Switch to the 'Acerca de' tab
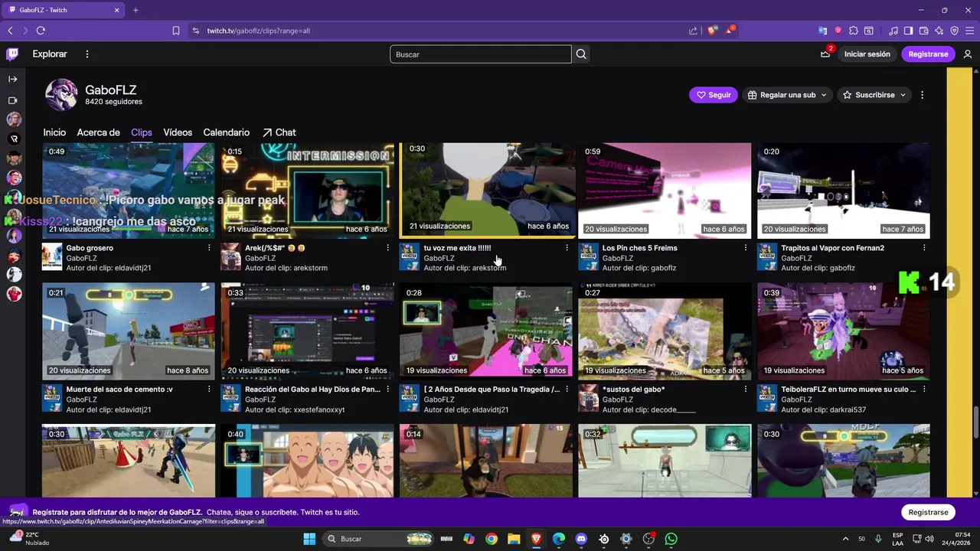 pos(98,132)
